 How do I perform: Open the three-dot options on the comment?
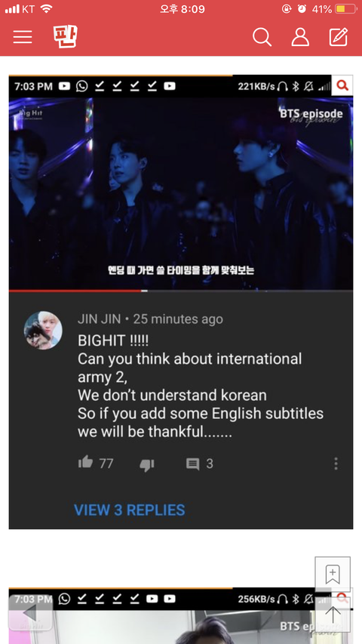(336, 464)
